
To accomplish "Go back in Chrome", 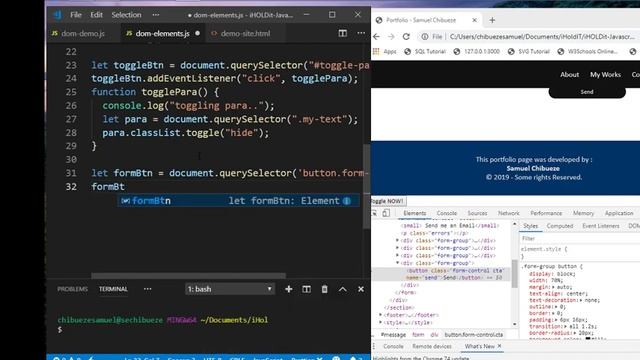I will [x=376, y=37].
